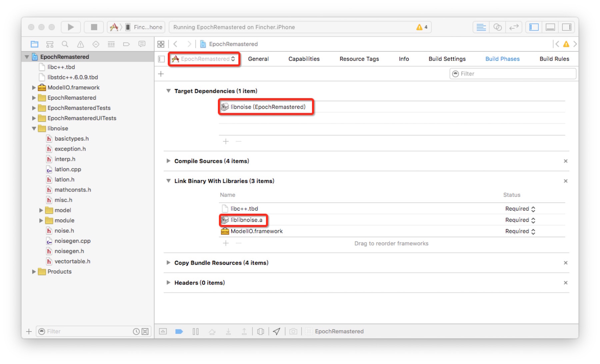Add a new build phase with plus

coord(161,74)
